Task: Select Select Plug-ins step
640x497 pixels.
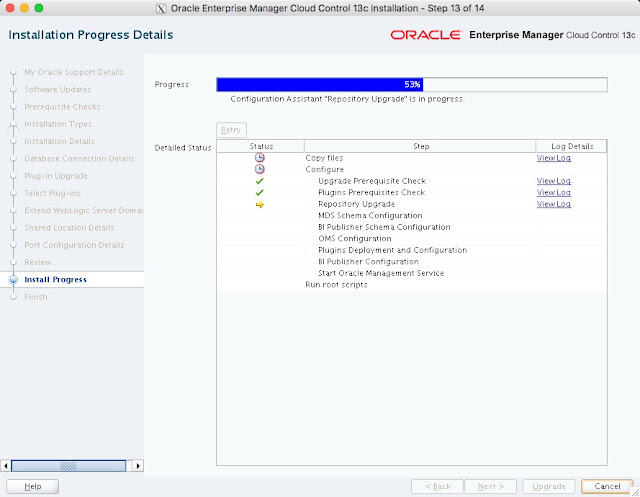Action: pyautogui.click(x=53, y=193)
